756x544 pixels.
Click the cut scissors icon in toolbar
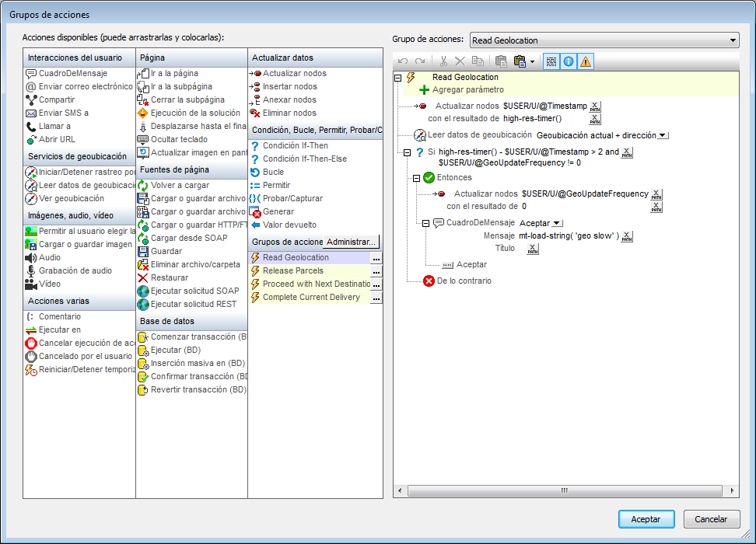pos(443,61)
